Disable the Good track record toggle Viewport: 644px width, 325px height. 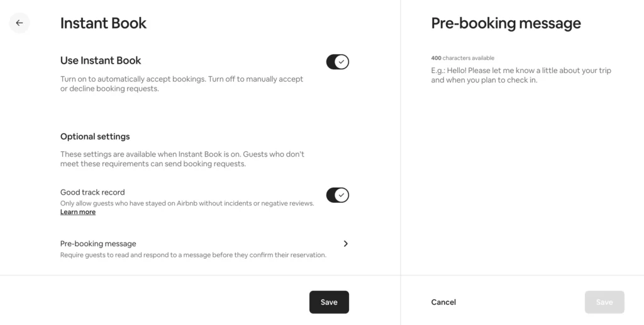(337, 195)
